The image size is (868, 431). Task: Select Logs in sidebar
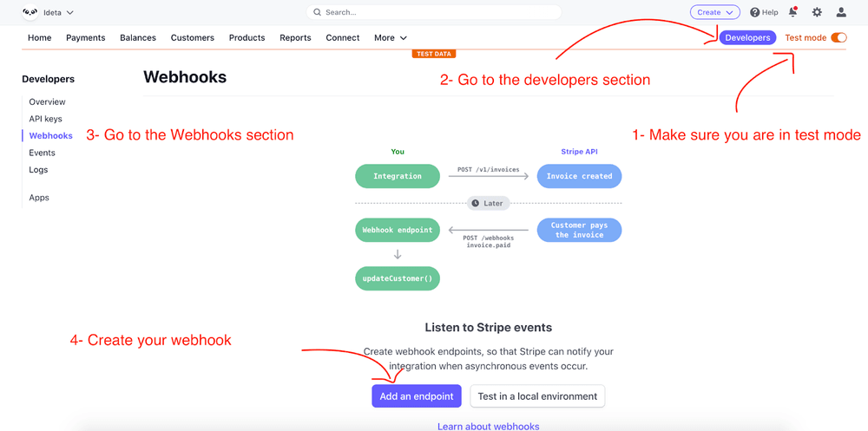coord(38,169)
